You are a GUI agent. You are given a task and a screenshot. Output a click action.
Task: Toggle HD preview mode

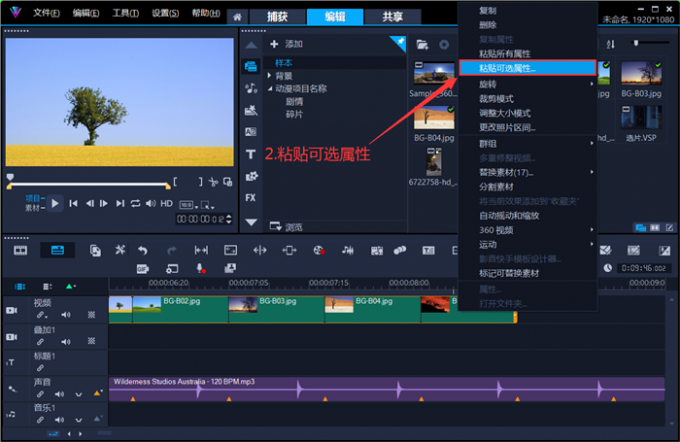(167, 203)
